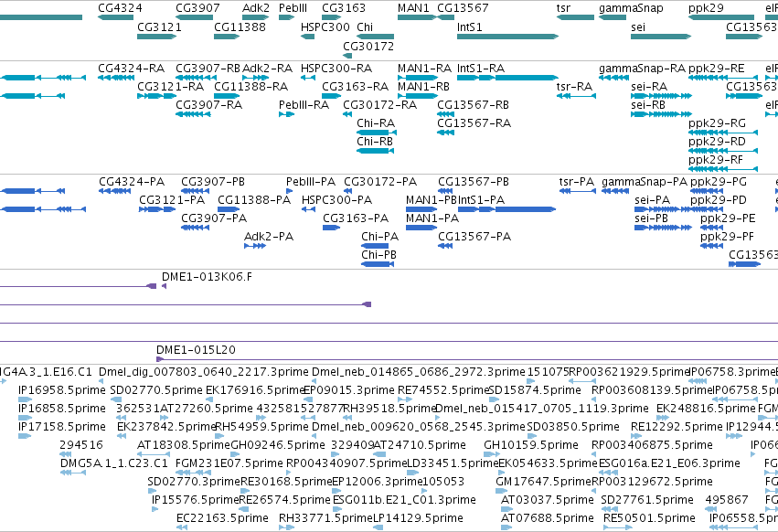This screenshot has width=778, height=532.
Task: Click the ppk29-RD transcript label
Action: (717, 142)
